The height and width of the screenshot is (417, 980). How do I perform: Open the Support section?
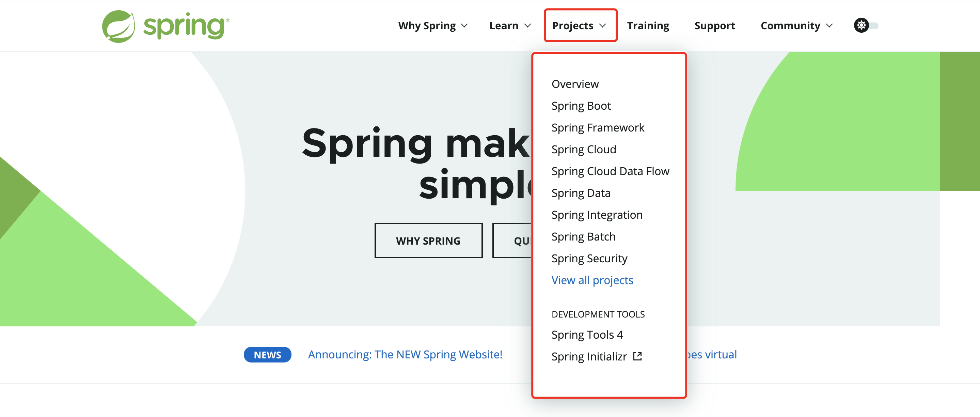point(714,26)
